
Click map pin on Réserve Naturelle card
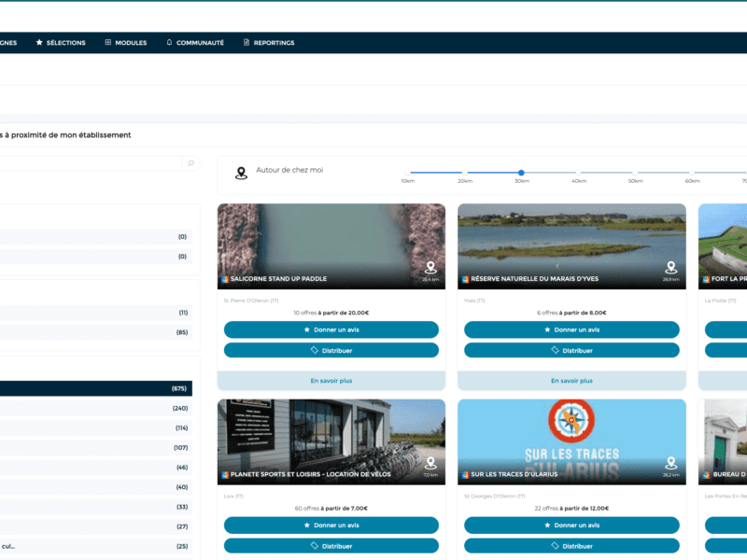click(670, 268)
